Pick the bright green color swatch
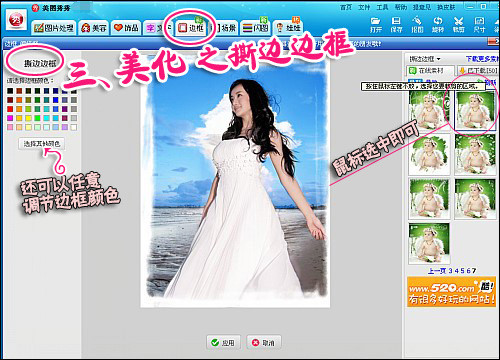This screenshot has height=360, width=500. (x=37, y=118)
